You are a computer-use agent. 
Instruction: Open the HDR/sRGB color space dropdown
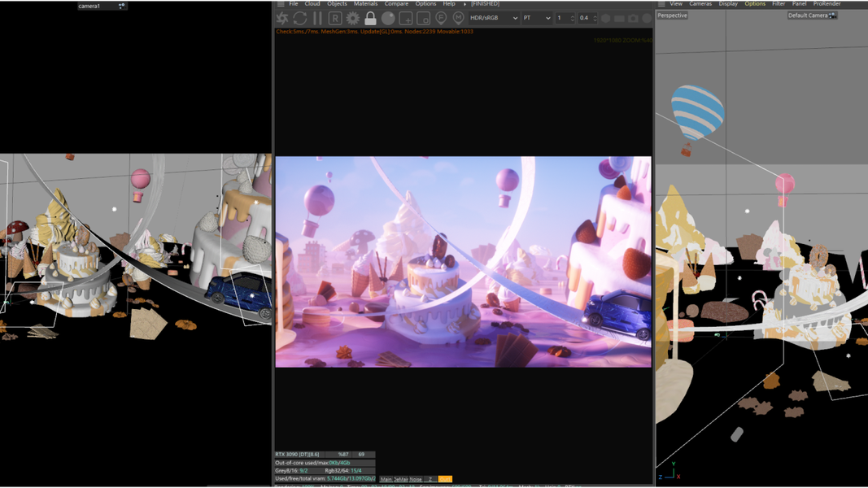pyautogui.click(x=494, y=18)
